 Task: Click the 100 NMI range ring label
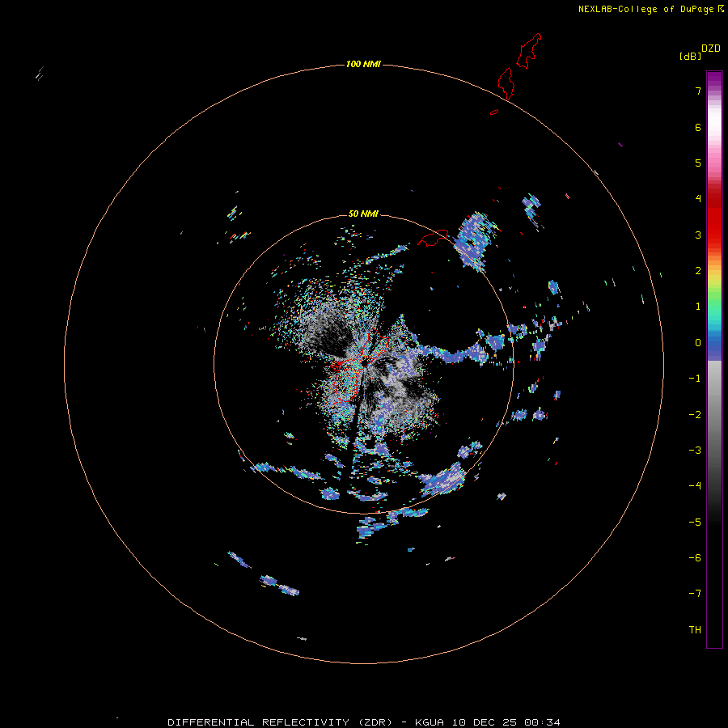(363, 64)
